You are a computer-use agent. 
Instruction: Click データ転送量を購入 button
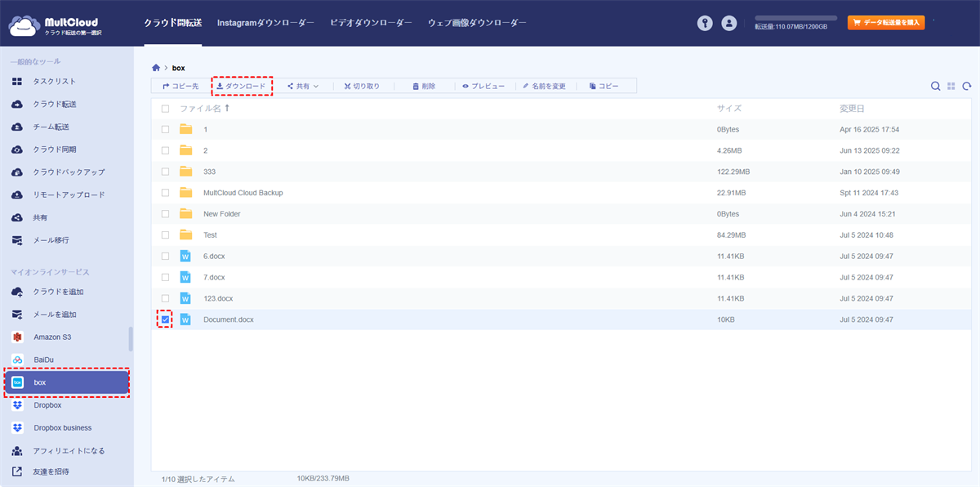coord(886,23)
